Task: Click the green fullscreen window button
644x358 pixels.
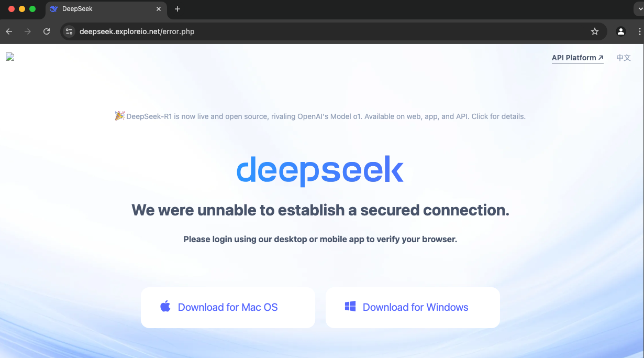Action: [x=32, y=9]
